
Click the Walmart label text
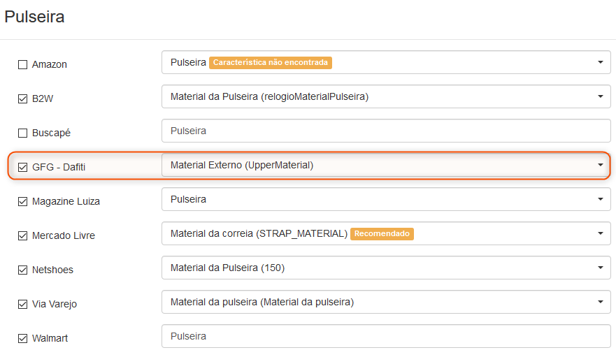[x=50, y=338]
